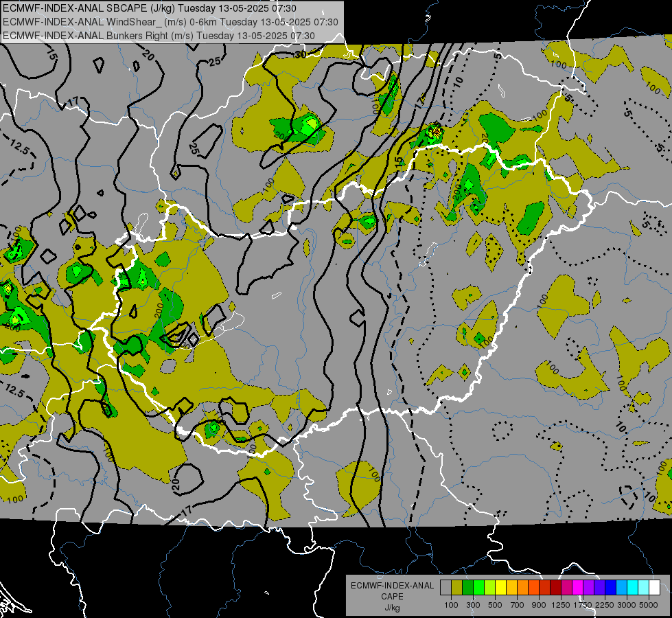This screenshot has height=618, width=672.
Task: Click the SBCAPE (J/kg) title line
Action: [149, 8]
